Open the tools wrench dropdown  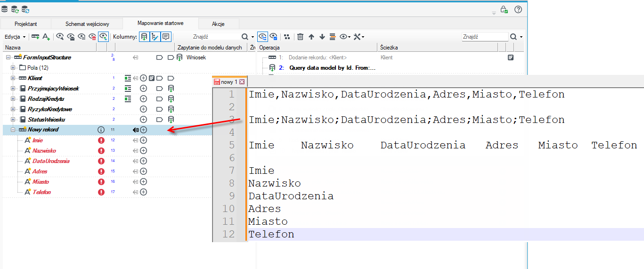[359, 36]
